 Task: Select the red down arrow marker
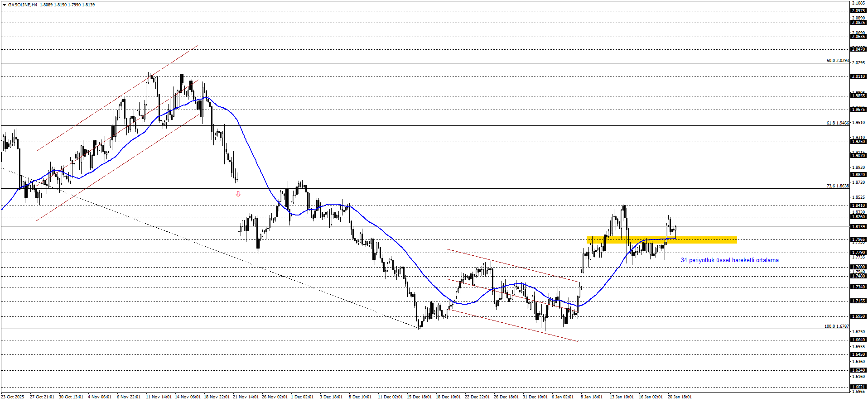pyautogui.click(x=238, y=194)
